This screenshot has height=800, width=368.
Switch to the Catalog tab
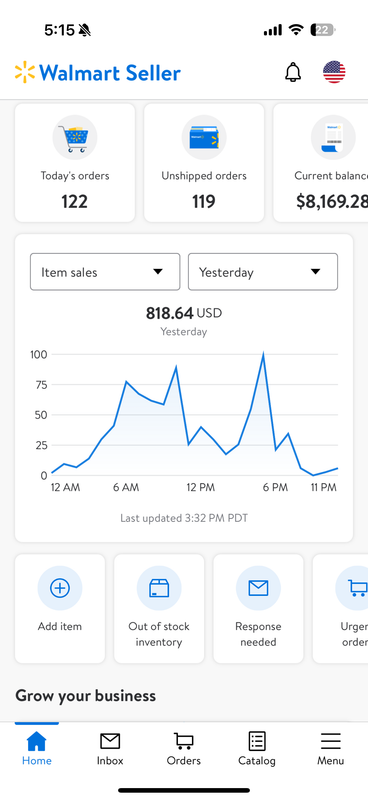(x=257, y=748)
